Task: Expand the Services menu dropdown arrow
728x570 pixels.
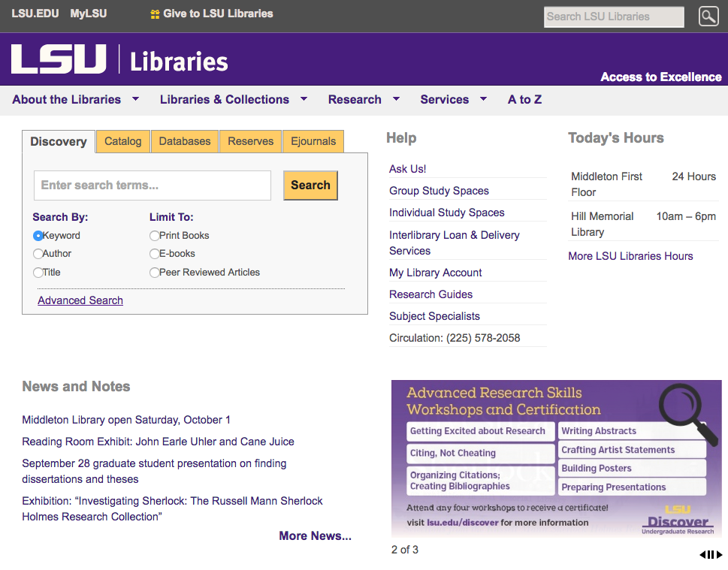Action: point(484,99)
